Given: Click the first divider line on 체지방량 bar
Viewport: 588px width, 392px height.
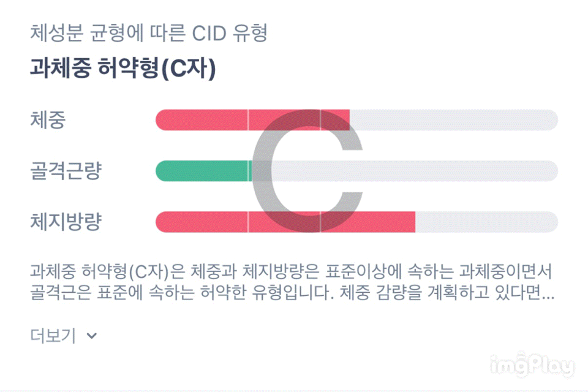Looking at the screenshot, I should coord(249,222).
